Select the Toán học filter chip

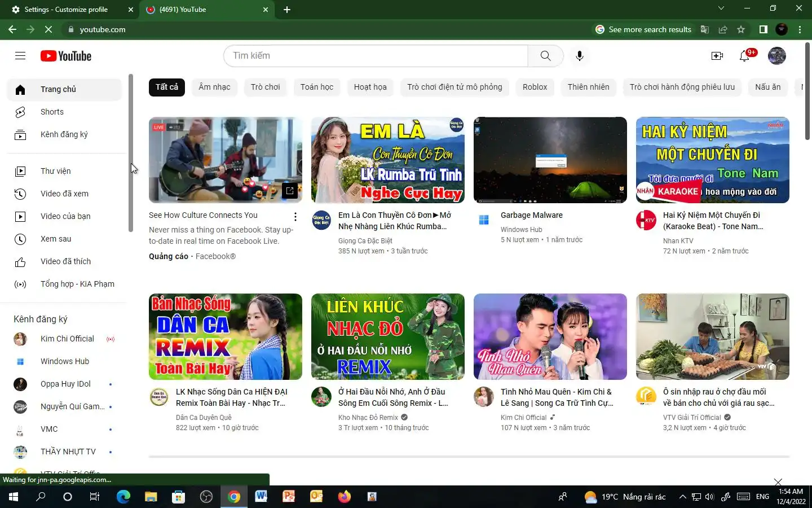(x=317, y=87)
